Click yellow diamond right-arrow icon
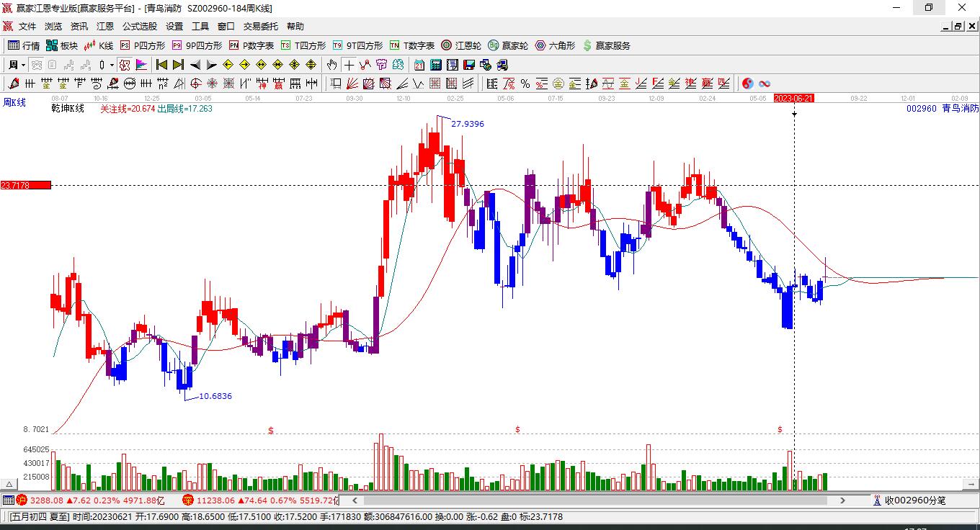The height and width of the screenshot is (530, 980). point(244,65)
